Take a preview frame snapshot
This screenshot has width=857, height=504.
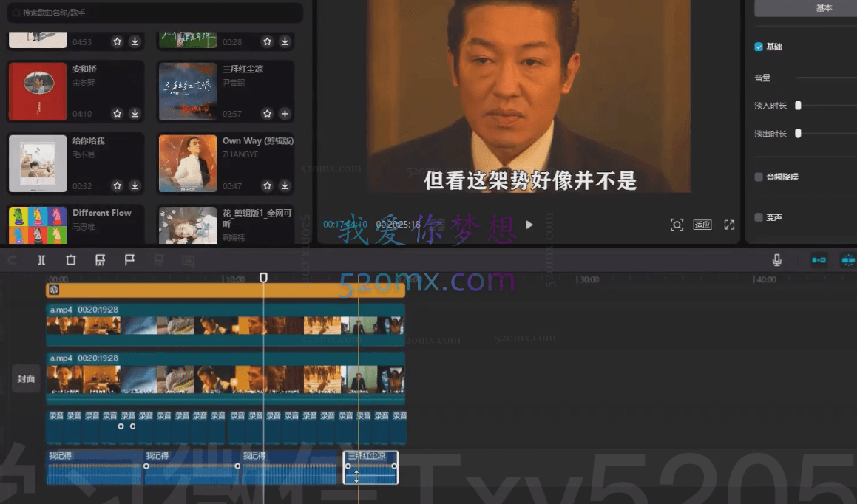click(677, 225)
